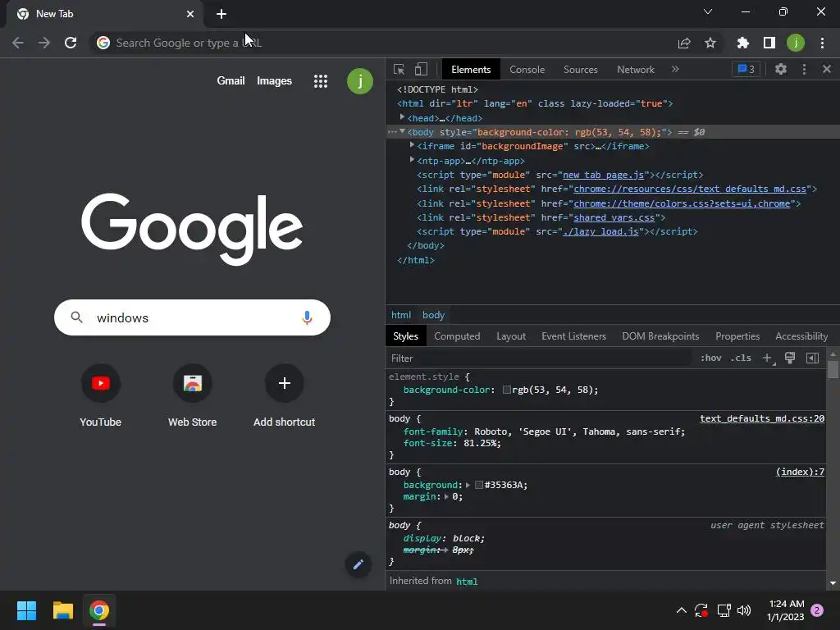Open the (index):7 source link

click(800, 472)
